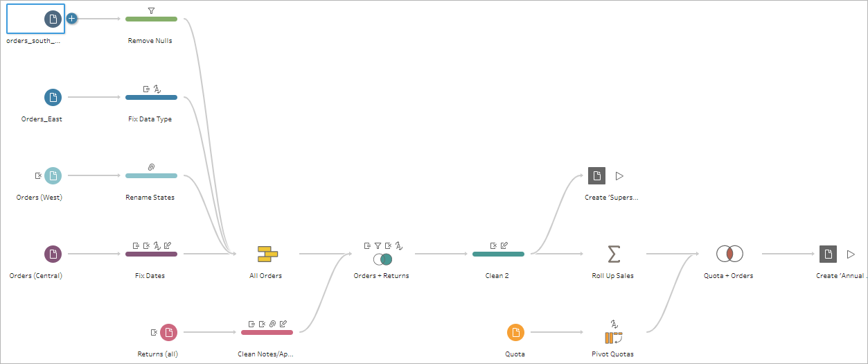Click the Returns (all) input icon
868x364 pixels.
tap(168, 333)
